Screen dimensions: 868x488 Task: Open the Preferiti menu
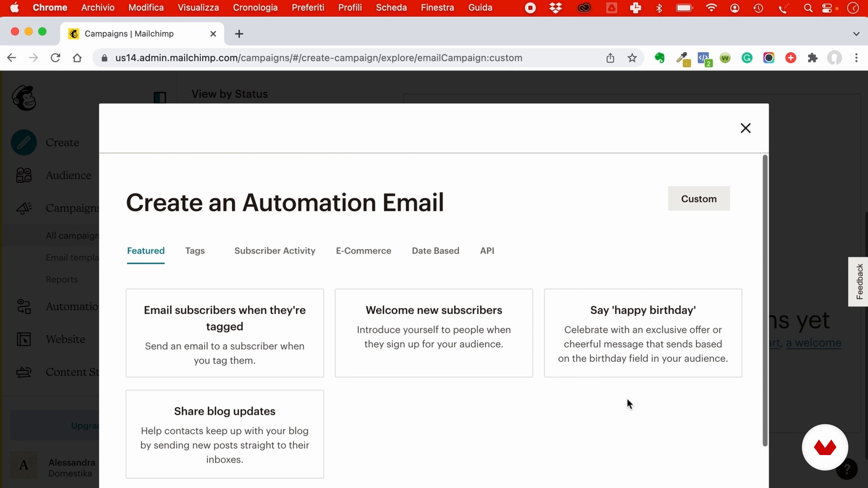click(x=308, y=7)
